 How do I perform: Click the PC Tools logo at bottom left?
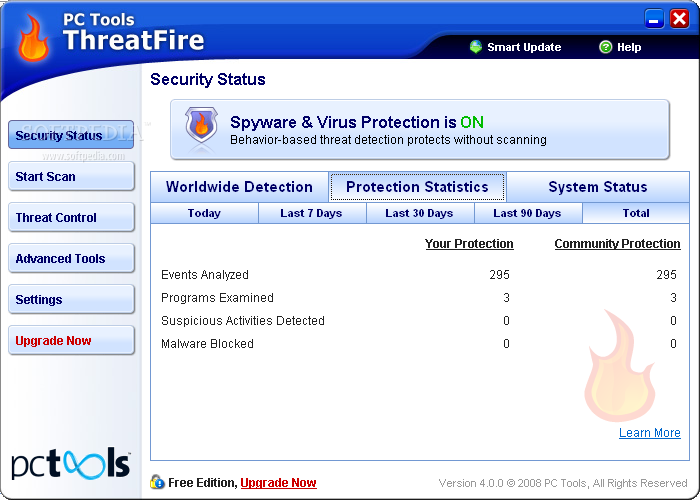70,463
